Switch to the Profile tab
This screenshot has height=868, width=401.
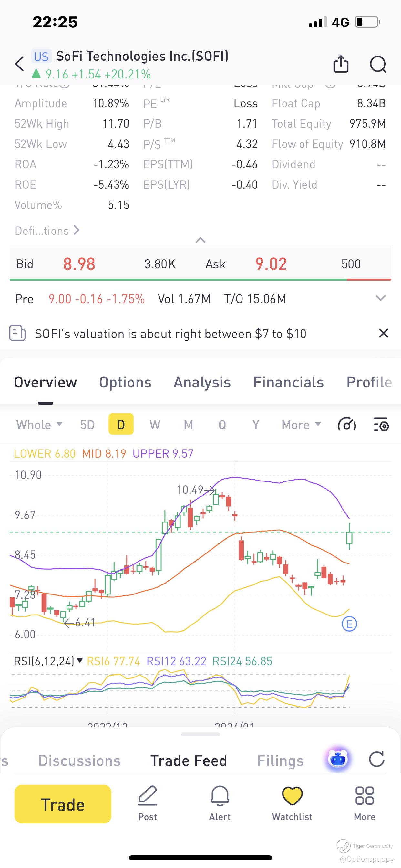[369, 382]
